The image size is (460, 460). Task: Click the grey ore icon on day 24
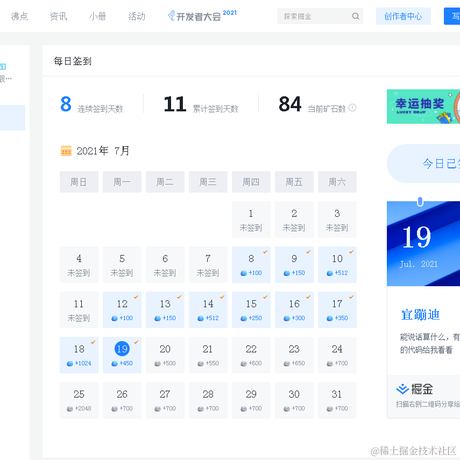330,364
